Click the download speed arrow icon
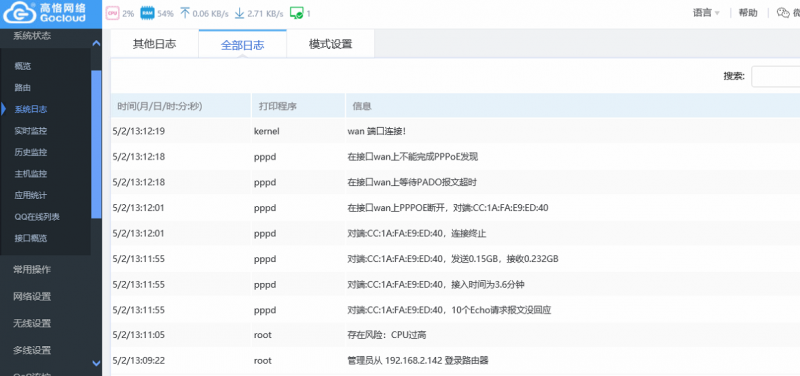This screenshot has width=800, height=376. pyautogui.click(x=239, y=13)
